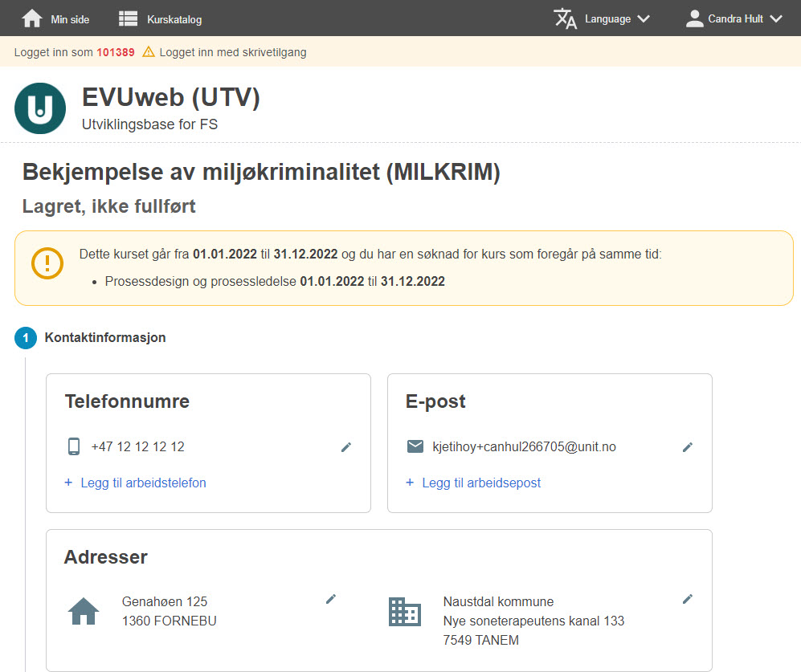Edit the e-mail address pencil icon

[x=688, y=447]
